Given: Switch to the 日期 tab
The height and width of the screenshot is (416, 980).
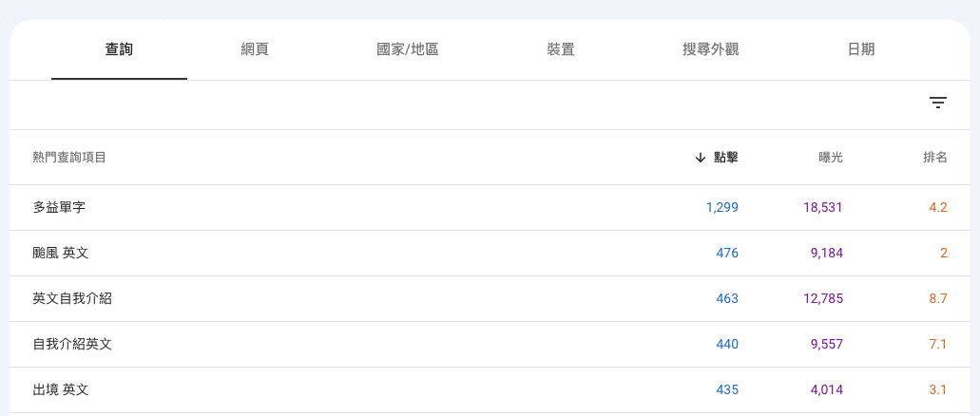Looking at the screenshot, I should pyautogui.click(x=860, y=49).
